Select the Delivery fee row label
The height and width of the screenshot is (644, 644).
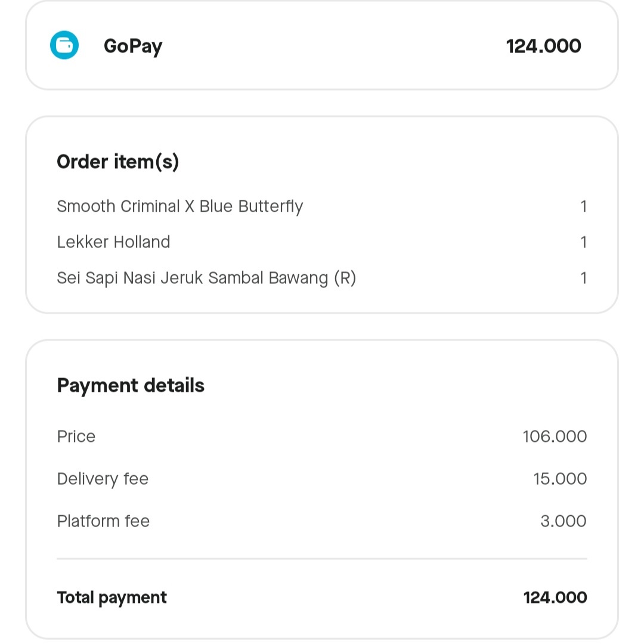[103, 479]
